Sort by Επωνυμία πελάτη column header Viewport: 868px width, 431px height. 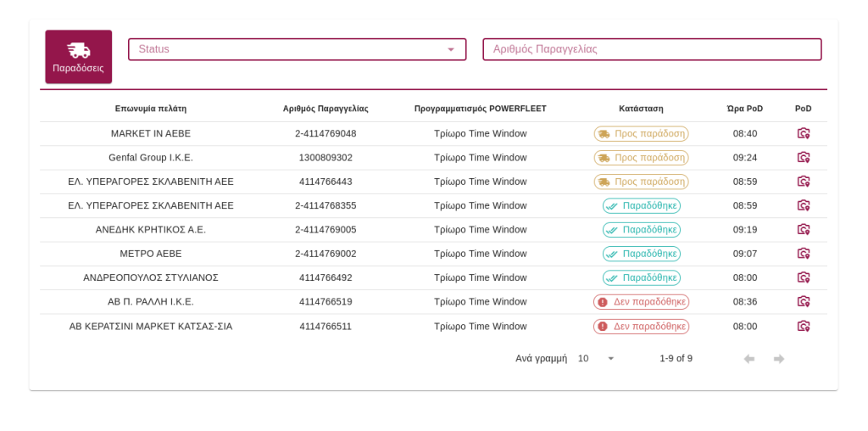pos(151,109)
